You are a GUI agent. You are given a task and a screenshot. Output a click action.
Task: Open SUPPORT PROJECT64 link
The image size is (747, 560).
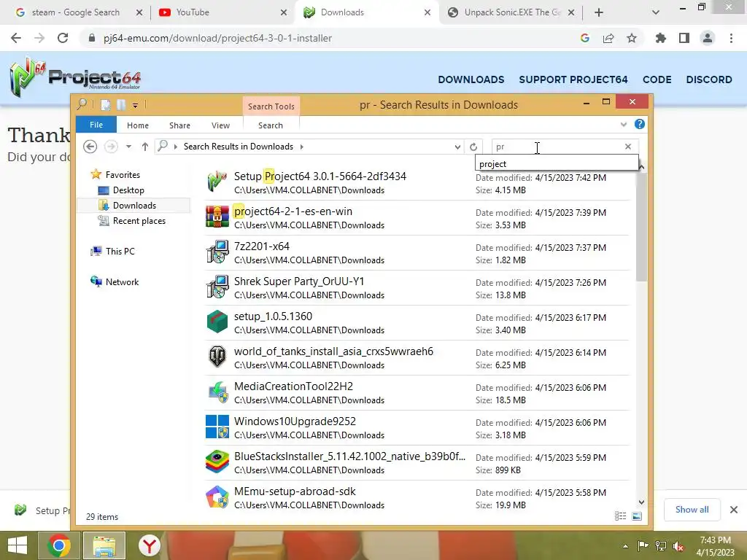573,79
